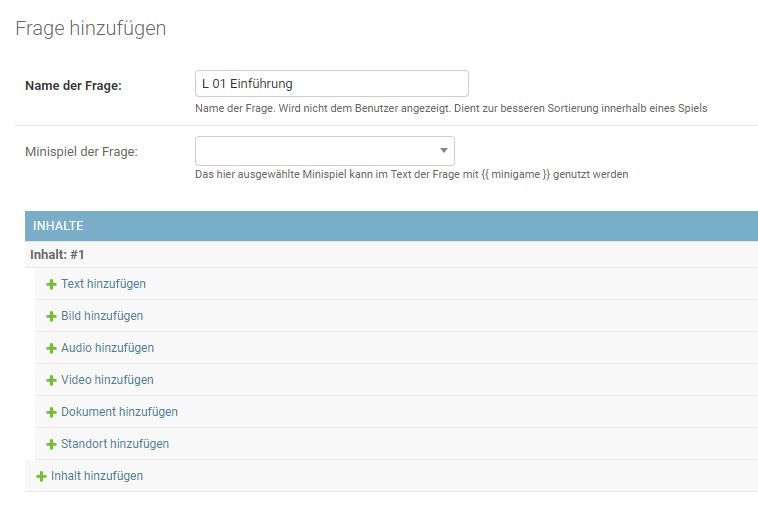
Task: Add an image via the Bild hinzufügen link
Action: tap(102, 316)
